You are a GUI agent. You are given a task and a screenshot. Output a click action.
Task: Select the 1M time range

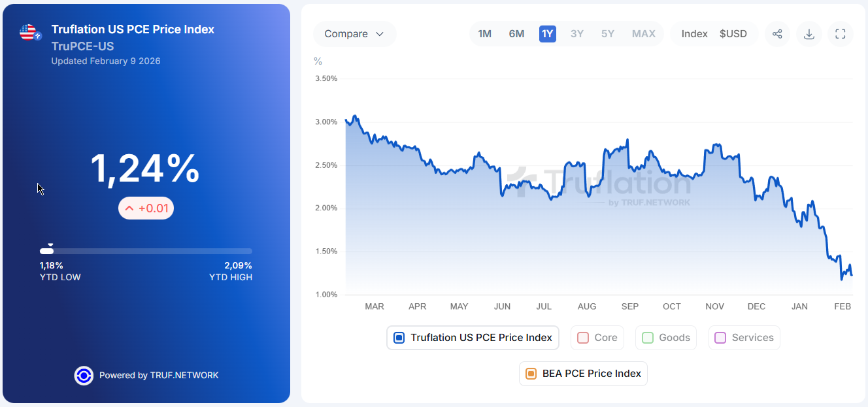(x=484, y=34)
